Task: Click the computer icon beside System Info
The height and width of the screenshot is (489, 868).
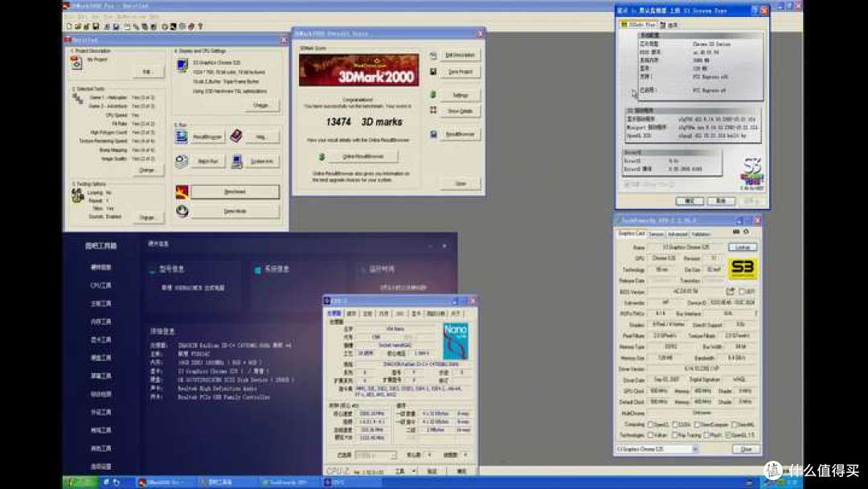Action: [237, 161]
